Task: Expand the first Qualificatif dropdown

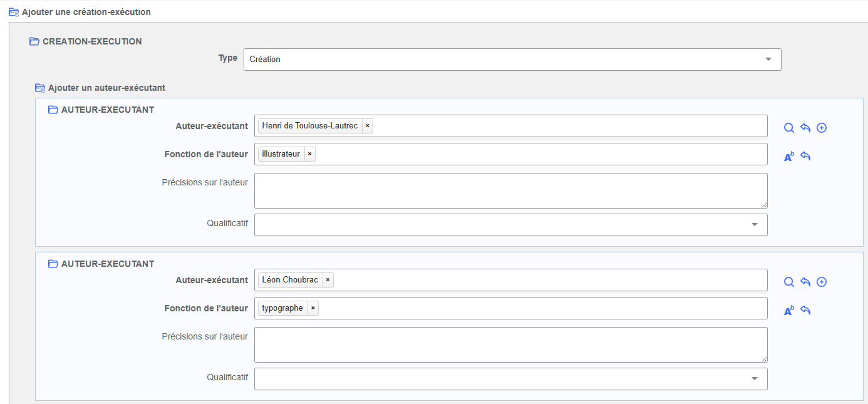Action: (510, 225)
